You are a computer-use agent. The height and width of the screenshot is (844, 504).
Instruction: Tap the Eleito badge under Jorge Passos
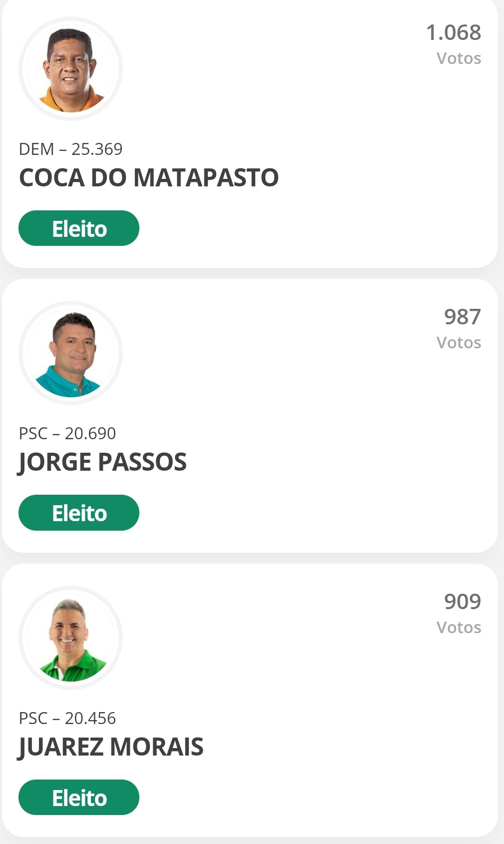79,513
